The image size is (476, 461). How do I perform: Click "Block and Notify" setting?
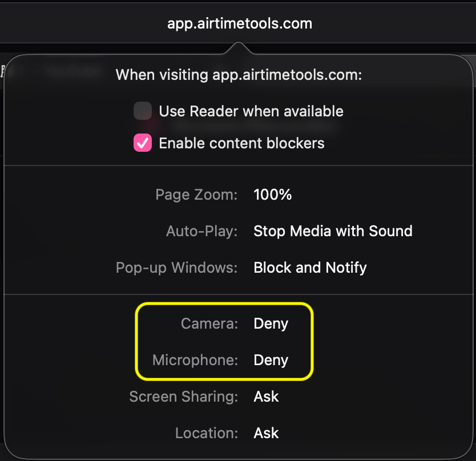pyautogui.click(x=310, y=268)
